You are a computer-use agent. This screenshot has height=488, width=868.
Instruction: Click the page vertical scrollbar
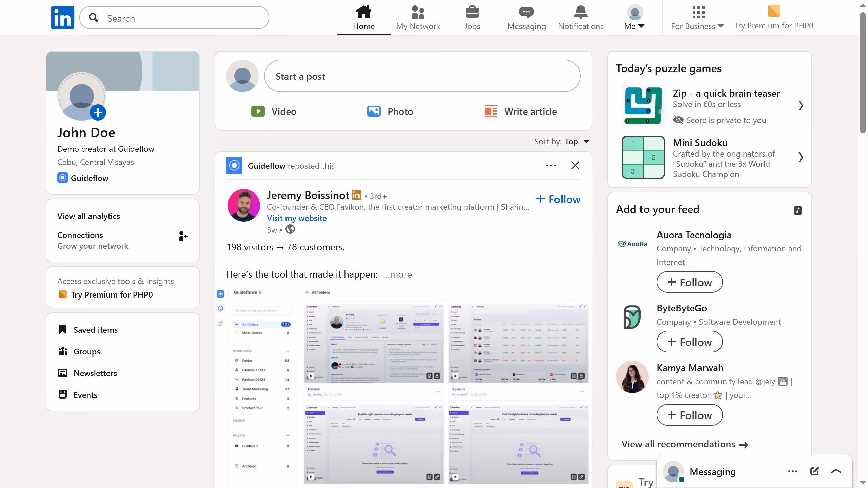pos(863,73)
